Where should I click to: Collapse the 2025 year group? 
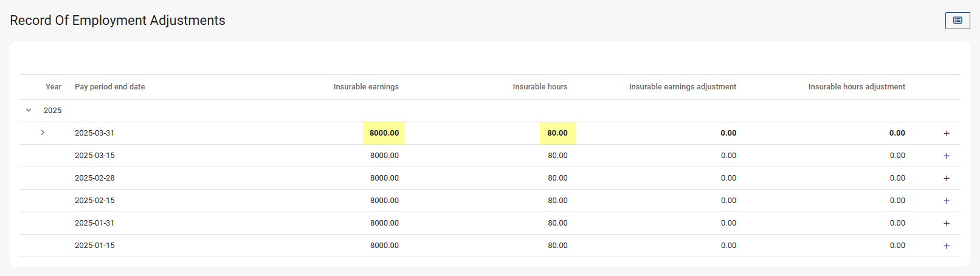[x=29, y=111]
